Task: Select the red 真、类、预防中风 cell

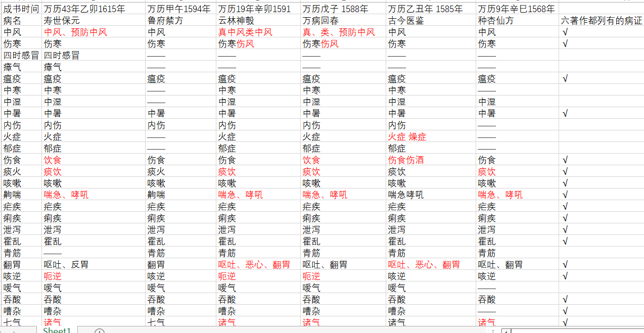Action: 344,32
